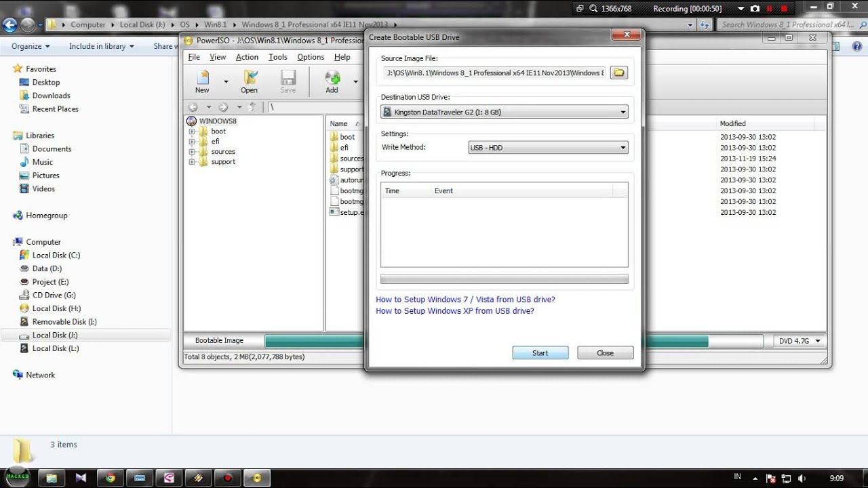Select Local Disk (C:) in sidebar
Viewport: 868px width, 488px height.
[56, 256]
